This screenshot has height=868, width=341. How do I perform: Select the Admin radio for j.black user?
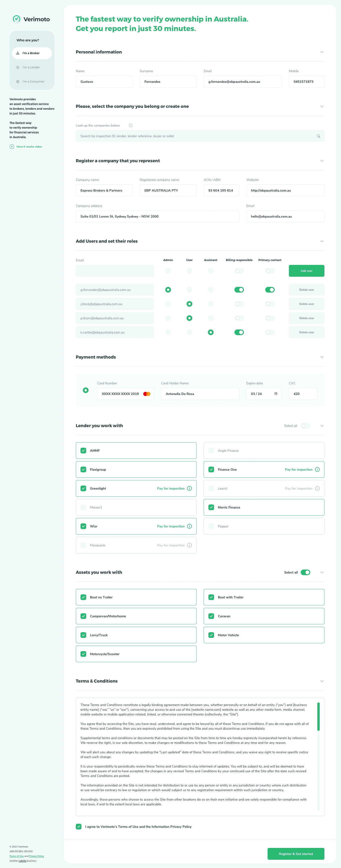point(168,304)
